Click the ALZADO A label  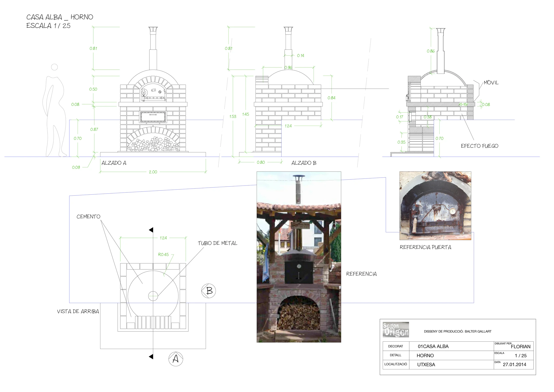pos(114,163)
